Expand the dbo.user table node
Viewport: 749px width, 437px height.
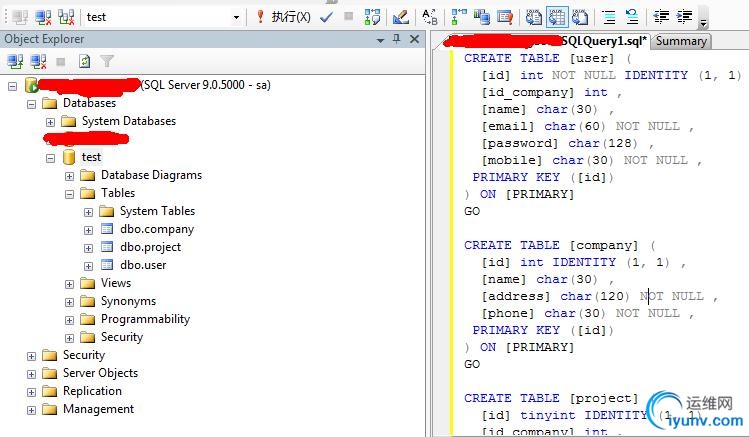point(88,266)
